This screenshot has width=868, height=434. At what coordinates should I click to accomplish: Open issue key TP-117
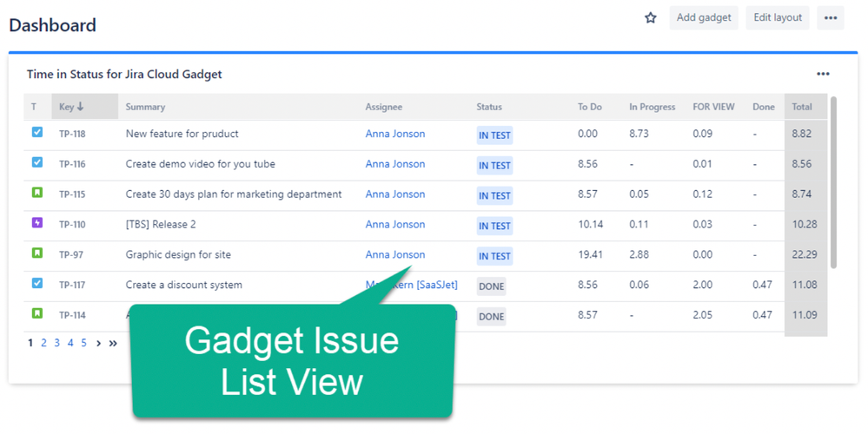pos(72,285)
